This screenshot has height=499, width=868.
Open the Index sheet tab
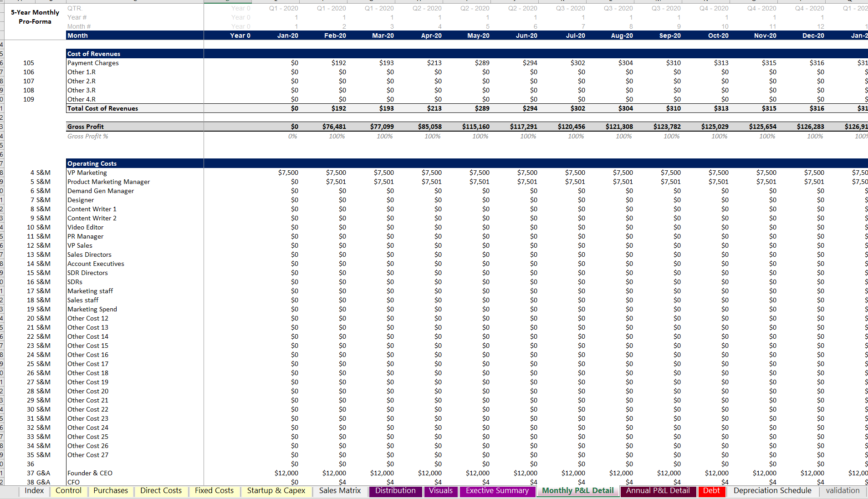point(34,491)
